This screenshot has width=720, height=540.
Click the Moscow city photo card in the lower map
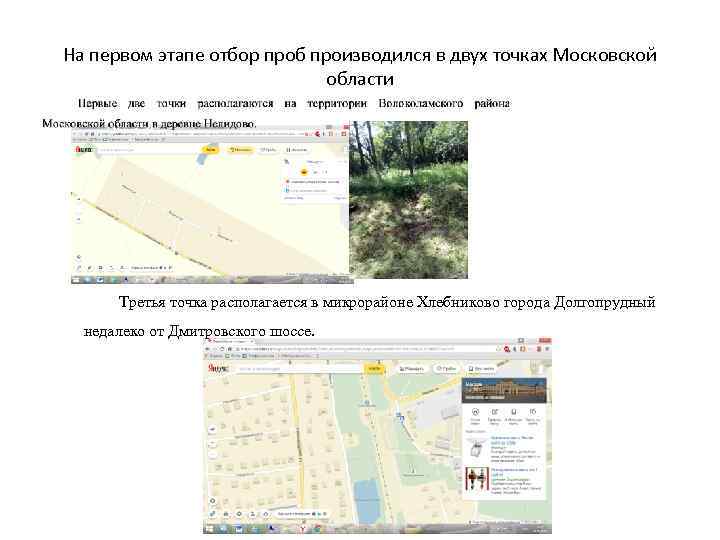(504, 391)
